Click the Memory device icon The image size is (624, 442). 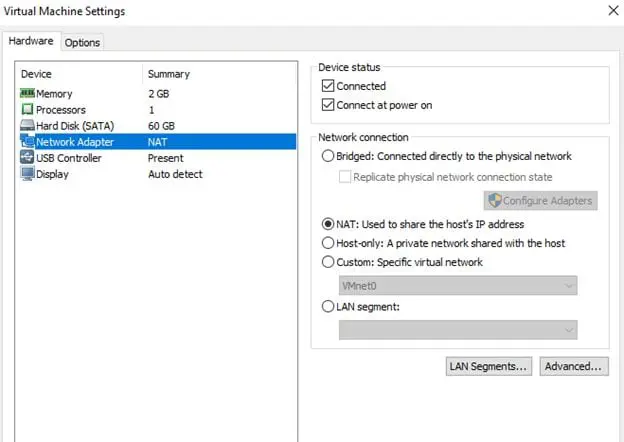coord(27,94)
